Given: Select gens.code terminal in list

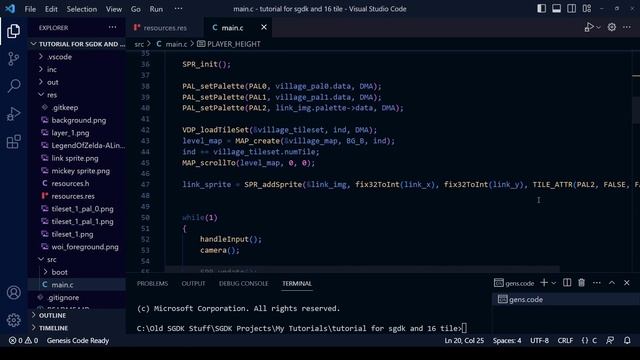Looking at the screenshot, I should coord(566,299).
